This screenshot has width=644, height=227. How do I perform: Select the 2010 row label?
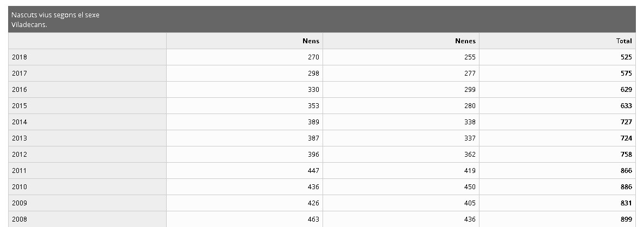[19, 187]
